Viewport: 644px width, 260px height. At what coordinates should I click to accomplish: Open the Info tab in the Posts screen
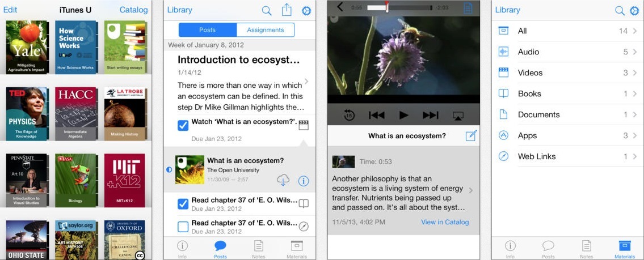pos(182,249)
